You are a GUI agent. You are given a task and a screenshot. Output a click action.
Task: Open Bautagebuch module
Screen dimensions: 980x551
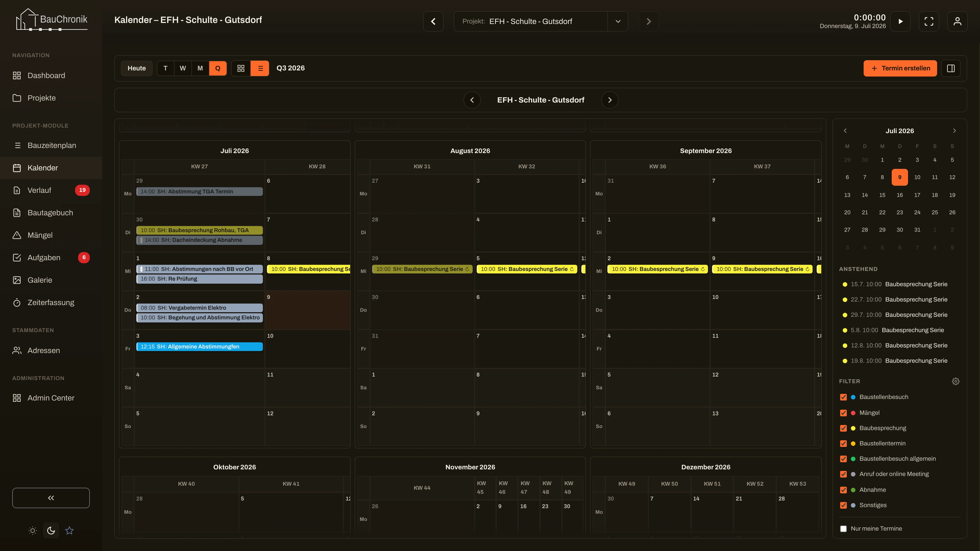51,212
